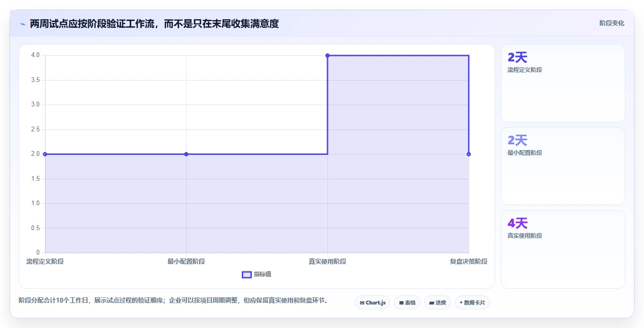Select the 进度 chip
Image resolution: width=644 pixels, height=328 pixels.
click(438, 303)
